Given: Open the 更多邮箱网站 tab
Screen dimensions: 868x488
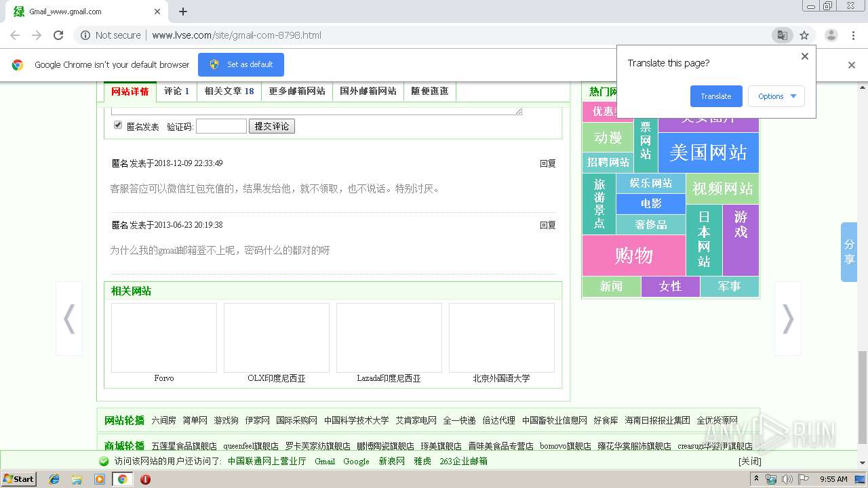Looking at the screenshot, I should click(x=297, y=91).
